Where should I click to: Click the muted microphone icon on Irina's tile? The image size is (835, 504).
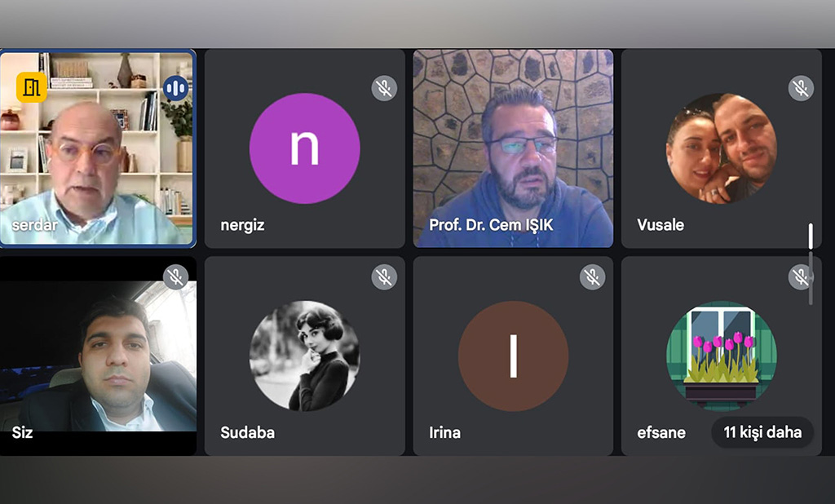(592, 277)
